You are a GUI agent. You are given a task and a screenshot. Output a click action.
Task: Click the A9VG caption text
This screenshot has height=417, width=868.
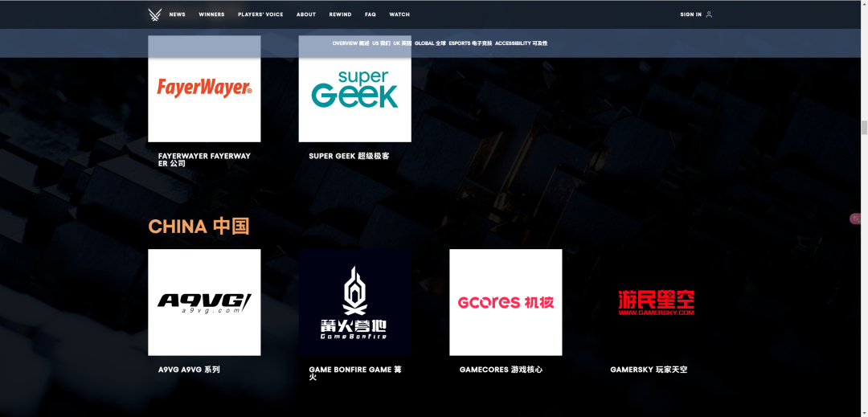tap(189, 370)
